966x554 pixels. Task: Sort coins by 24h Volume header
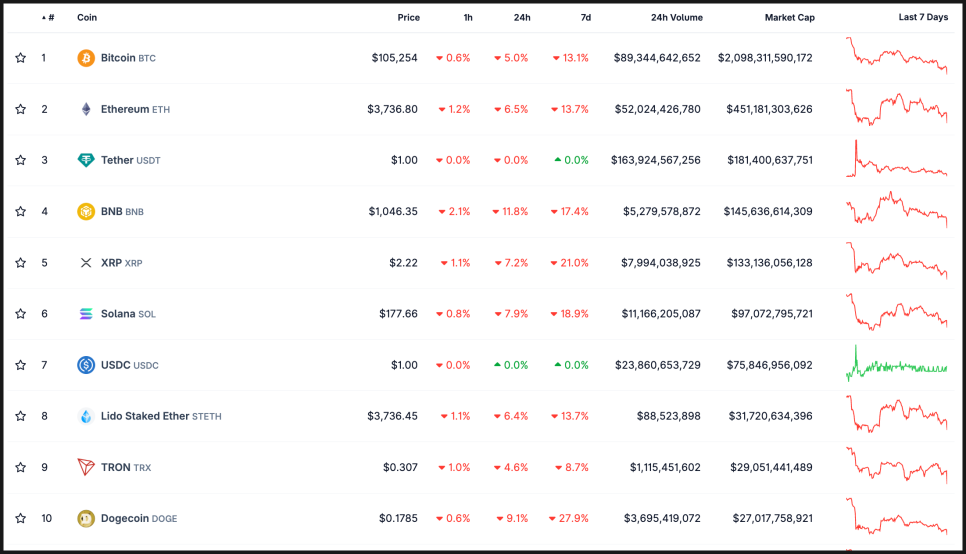pyautogui.click(x=676, y=17)
